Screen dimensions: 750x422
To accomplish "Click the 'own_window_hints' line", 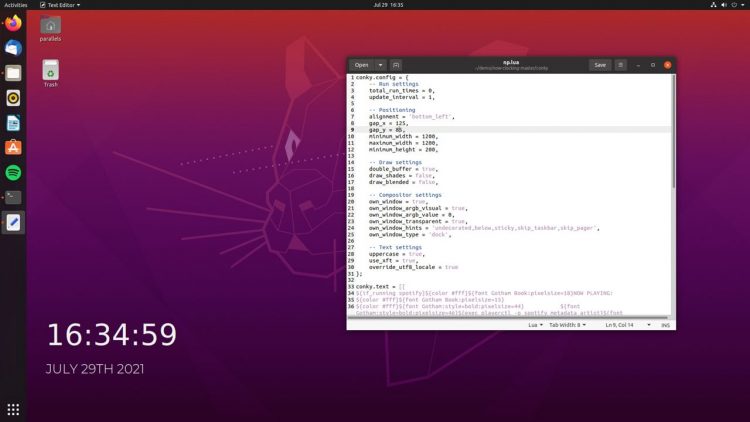I will [484, 228].
